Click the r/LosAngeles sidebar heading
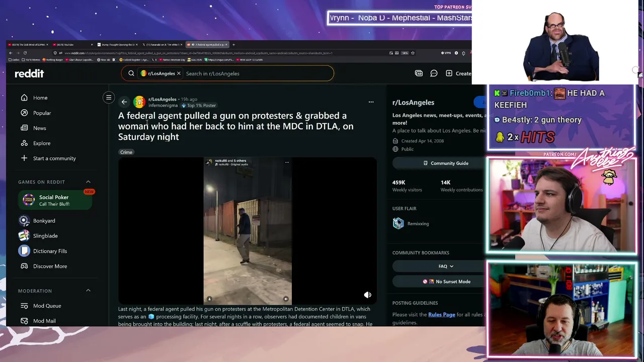 (413, 103)
